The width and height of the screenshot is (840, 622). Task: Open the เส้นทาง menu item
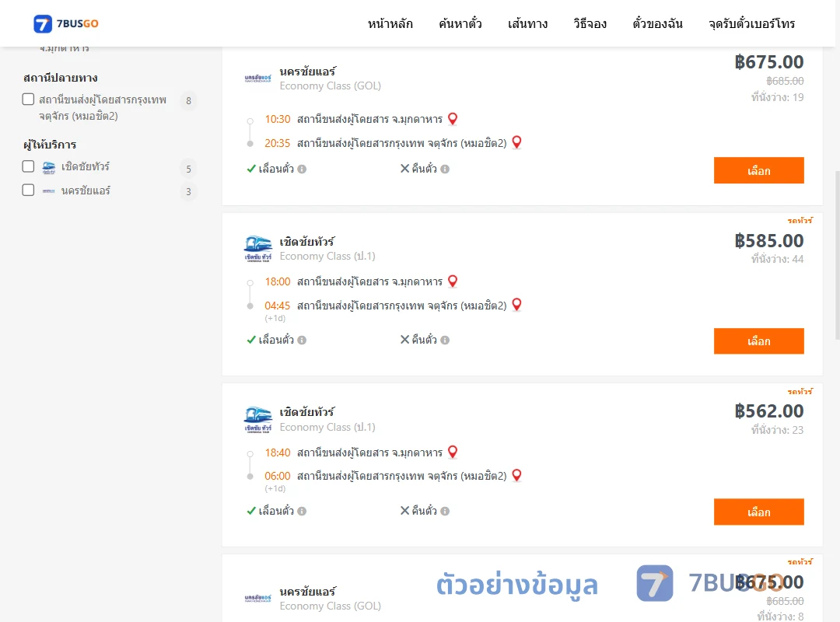click(x=527, y=23)
